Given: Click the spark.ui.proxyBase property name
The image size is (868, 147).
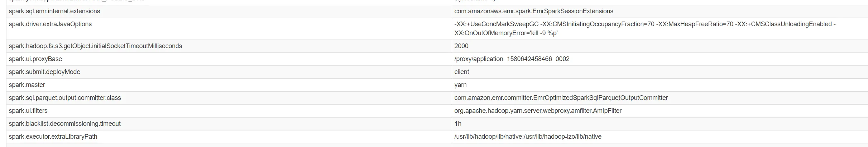Looking at the screenshot, I should 35,59.
